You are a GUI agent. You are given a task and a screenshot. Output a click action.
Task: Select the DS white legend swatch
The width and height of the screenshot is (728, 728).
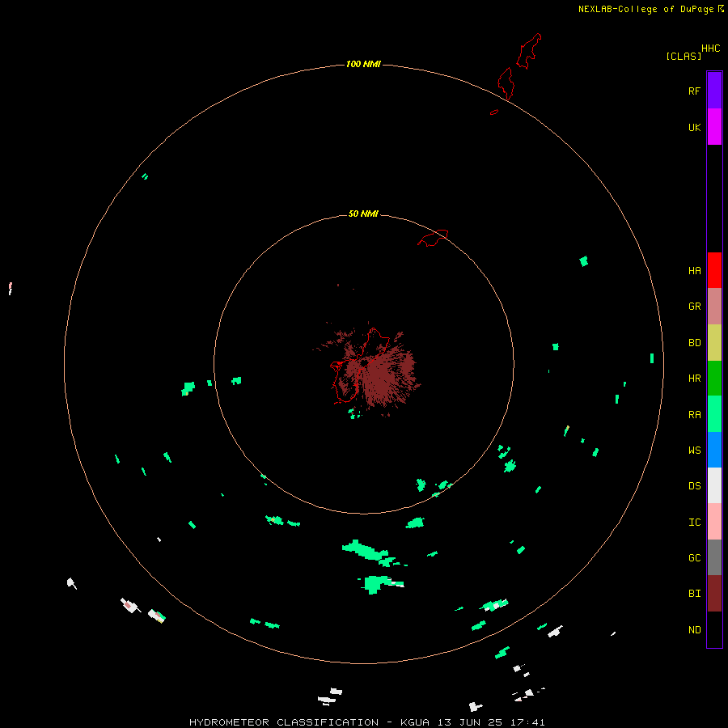[x=714, y=485]
